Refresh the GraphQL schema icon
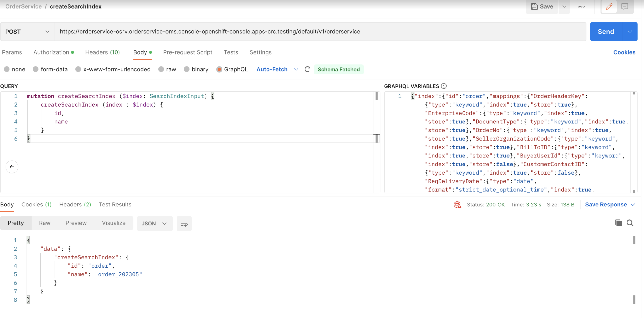This screenshot has height=318, width=644. 307,69
